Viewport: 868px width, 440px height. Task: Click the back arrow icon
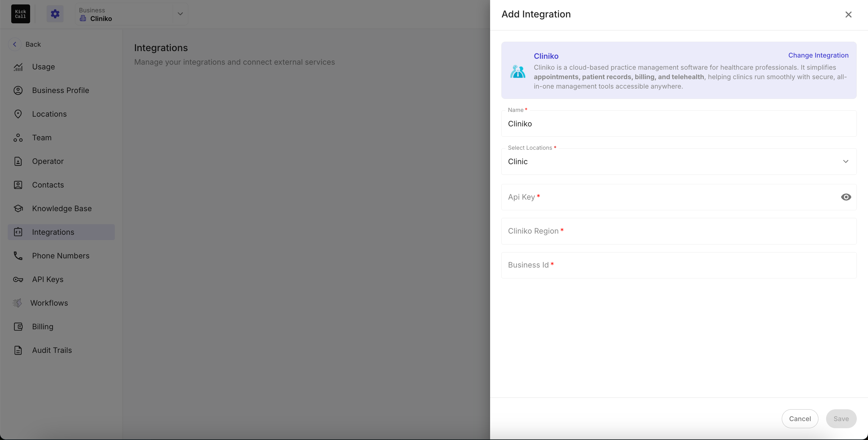click(14, 44)
